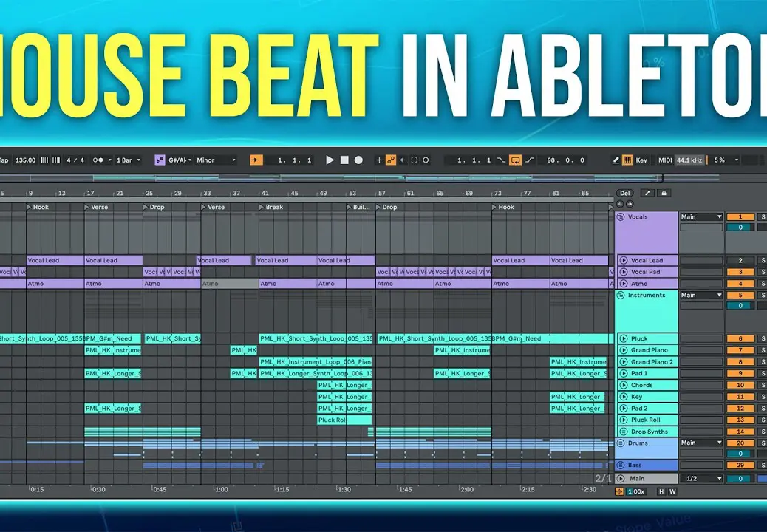Toggle the Punch-In switch
767x532 pixels.
click(x=502, y=160)
